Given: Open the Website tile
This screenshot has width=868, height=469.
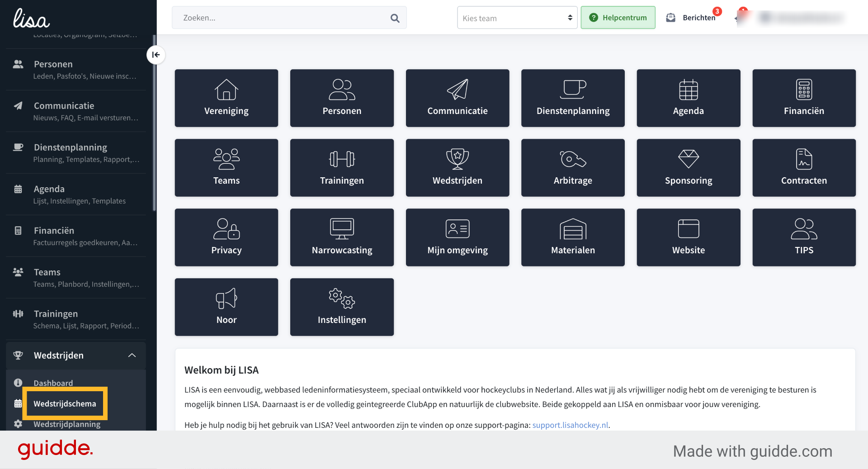Looking at the screenshot, I should (689, 237).
